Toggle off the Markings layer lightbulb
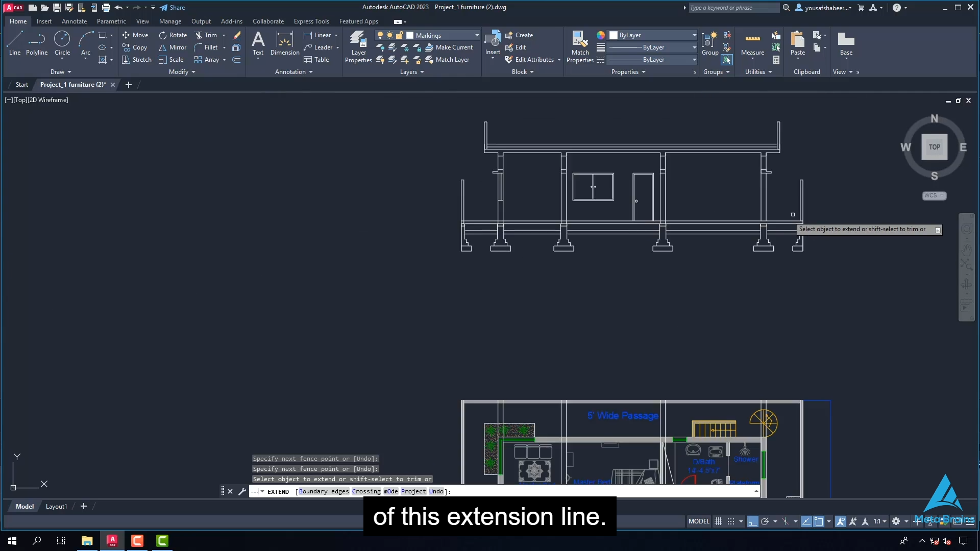980x551 pixels. tap(380, 35)
